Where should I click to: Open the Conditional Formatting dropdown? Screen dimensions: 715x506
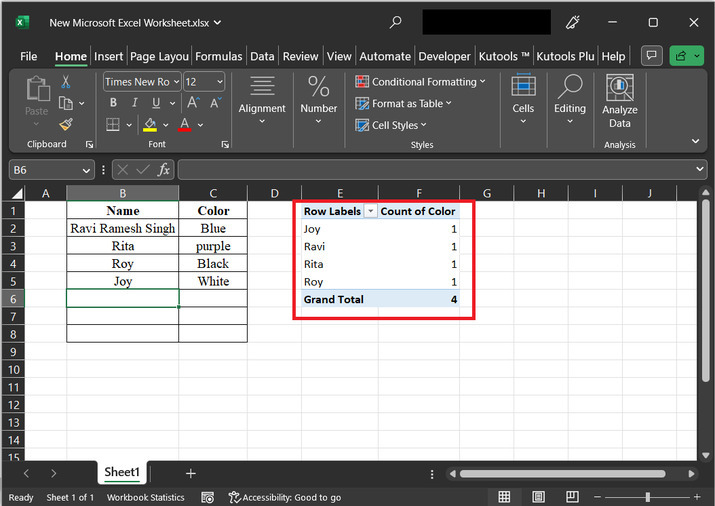[x=420, y=82]
